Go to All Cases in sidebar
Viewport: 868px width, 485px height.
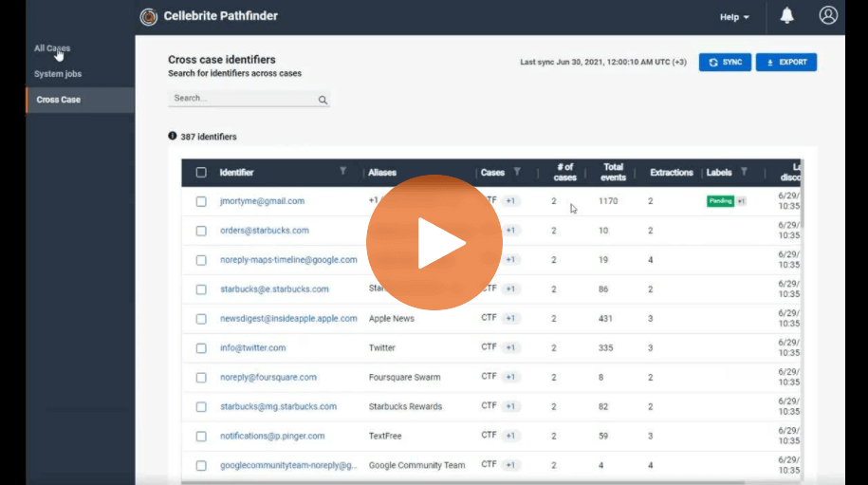[x=52, y=48]
